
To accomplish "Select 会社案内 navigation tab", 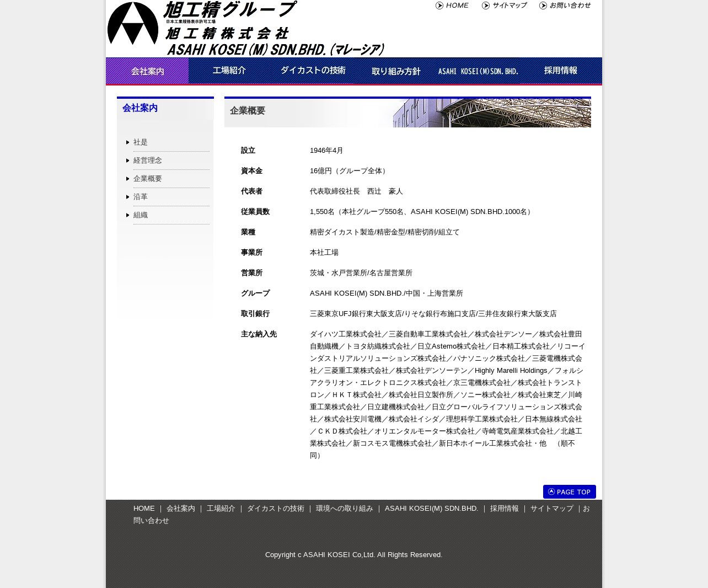I will tap(147, 71).
